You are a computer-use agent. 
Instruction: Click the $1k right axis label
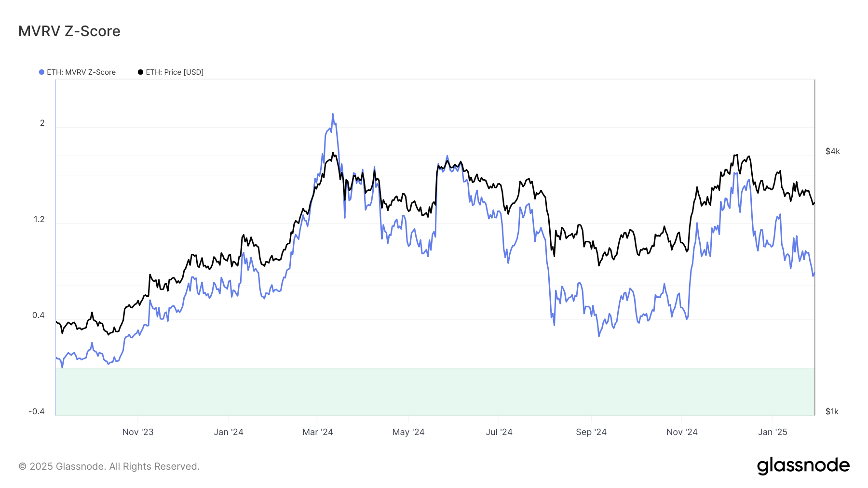click(832, 412)
